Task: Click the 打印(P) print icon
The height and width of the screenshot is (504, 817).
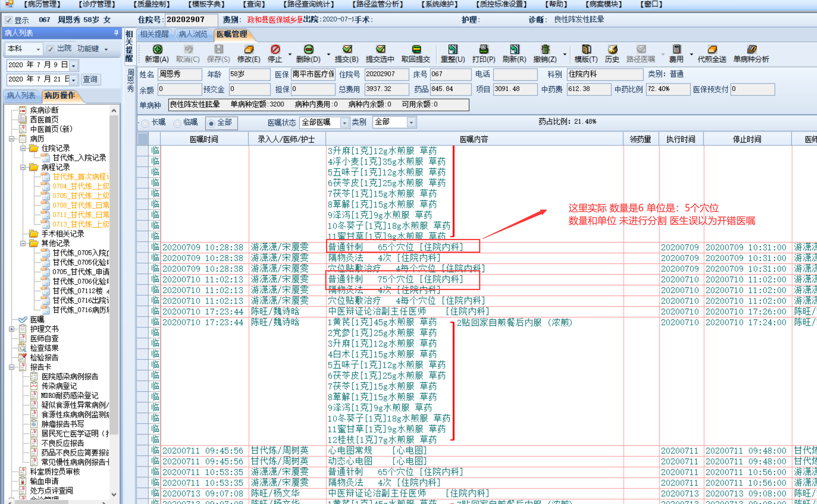Action: pyautogui.click(x=483, y=50)
